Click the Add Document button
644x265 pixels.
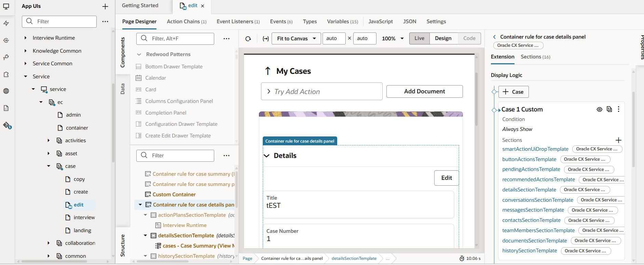point(425,91)
